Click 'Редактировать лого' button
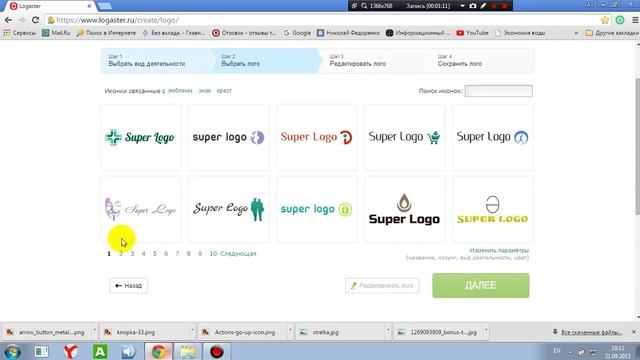 pyautogui.click(x=382, y=285)
